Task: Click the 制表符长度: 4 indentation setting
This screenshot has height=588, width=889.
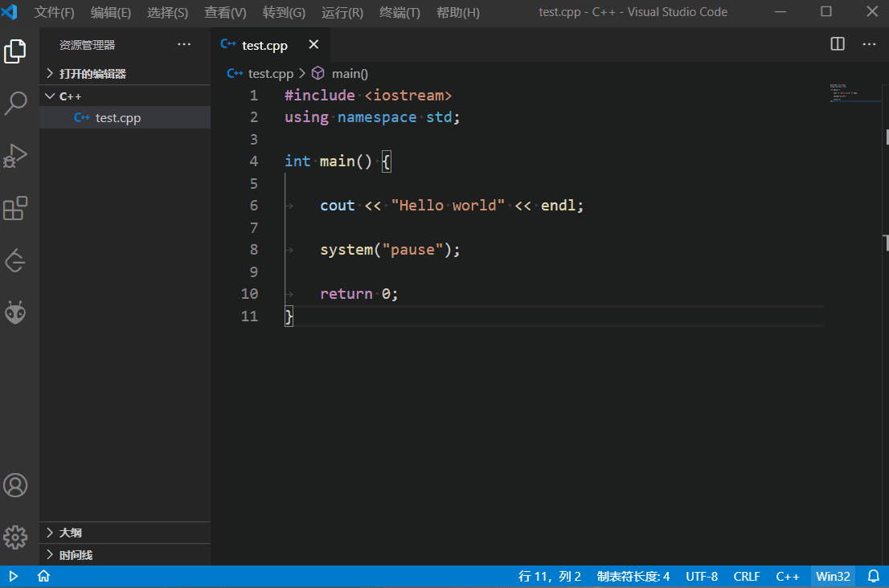Action: coord(633,577)
